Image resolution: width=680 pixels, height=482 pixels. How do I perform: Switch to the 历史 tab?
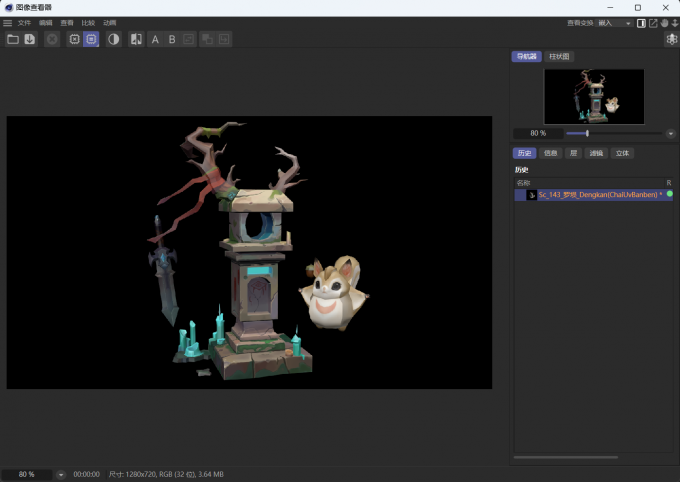click(524, 153)
